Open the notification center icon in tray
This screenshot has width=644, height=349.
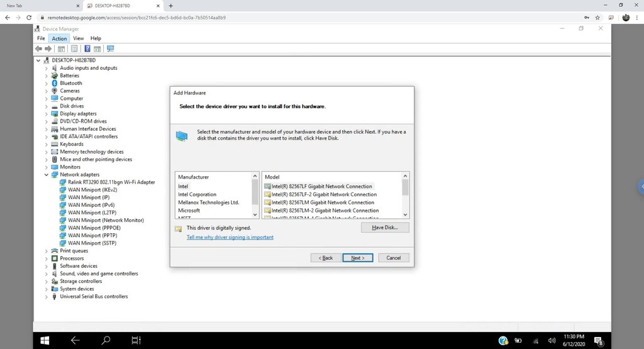click(599, 340)
